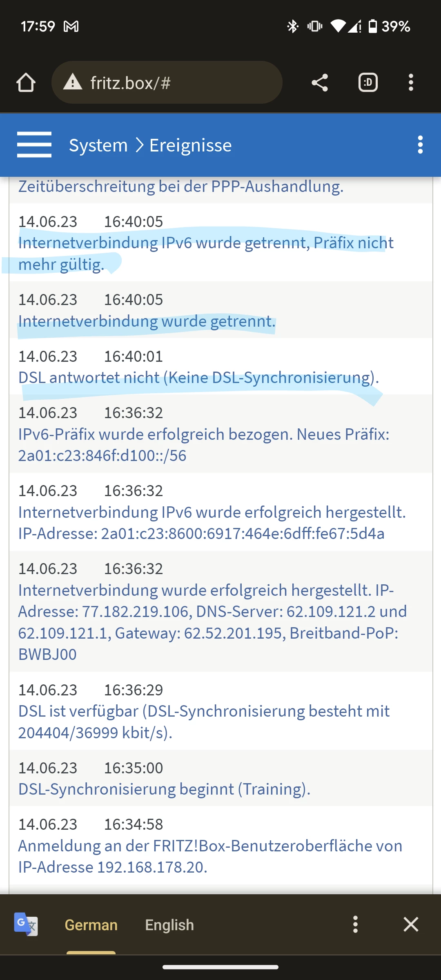The width and height of the screenshot is (441, 980).
Task: Close the translation bar
Action: coord(411,924)
